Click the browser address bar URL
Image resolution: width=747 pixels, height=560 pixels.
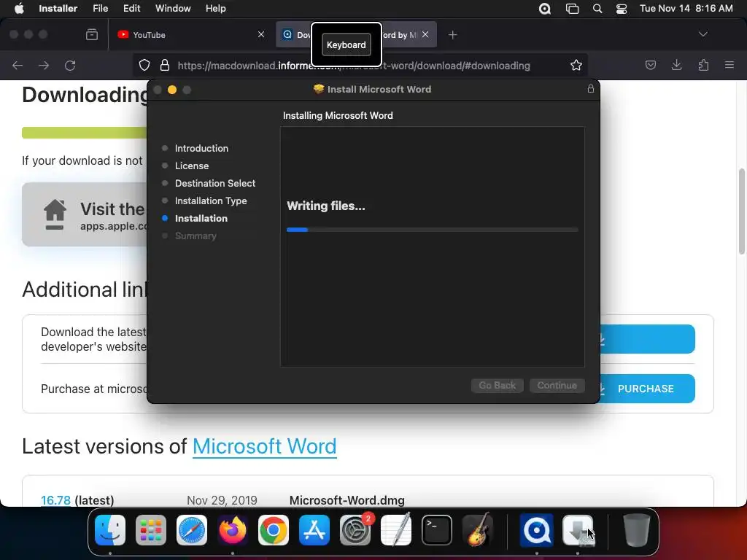pos(354,66)
